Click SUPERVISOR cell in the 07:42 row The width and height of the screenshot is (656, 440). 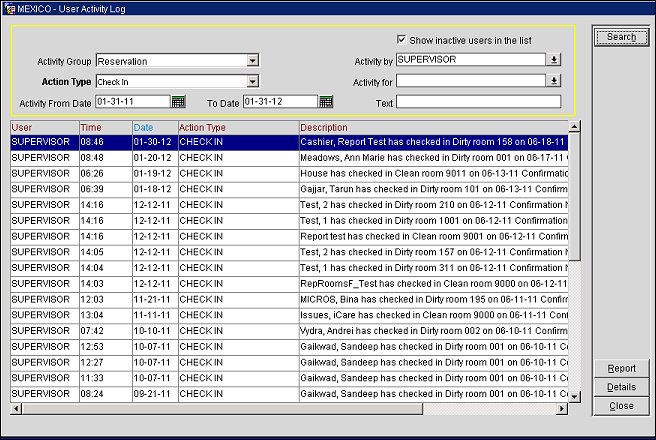coord(45,331)
